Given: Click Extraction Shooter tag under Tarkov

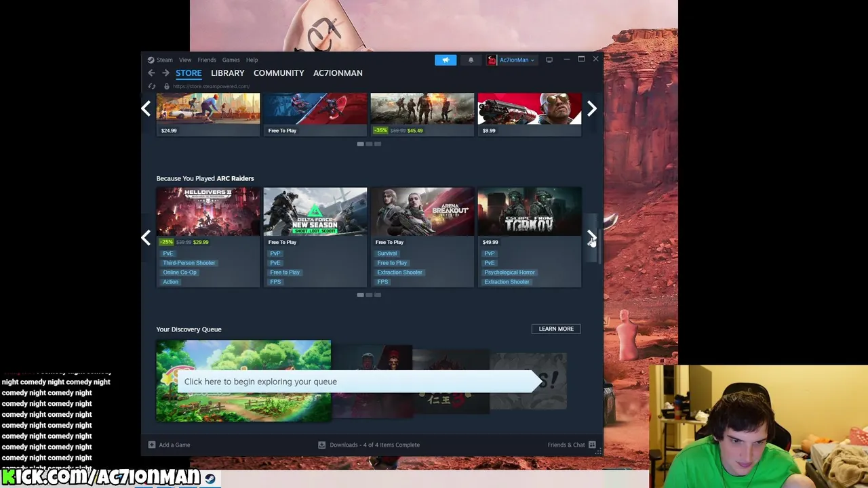Looking at the screenshot, I should tap(507, 282).
